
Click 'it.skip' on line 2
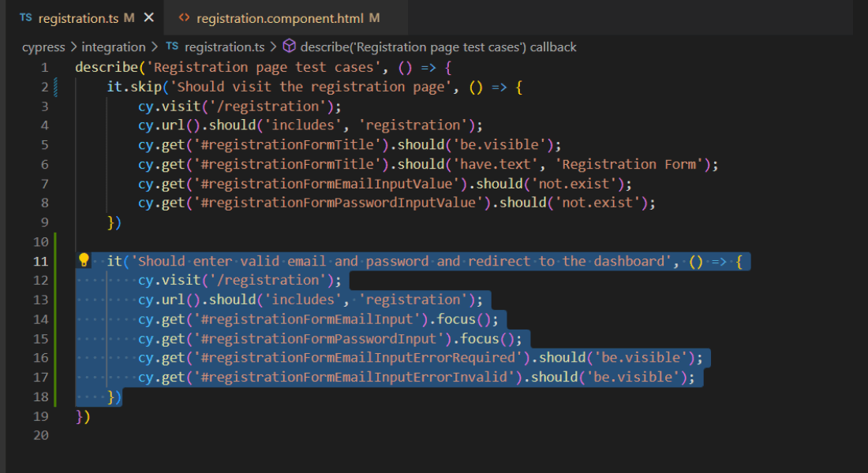tap(134, 87)
